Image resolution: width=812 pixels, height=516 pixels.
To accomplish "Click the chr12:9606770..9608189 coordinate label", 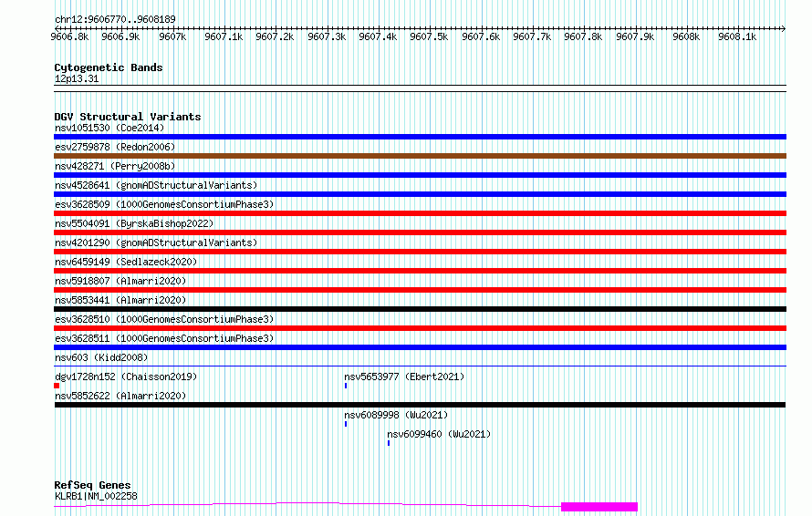I will pyautogui.click(x=115, y=20).
